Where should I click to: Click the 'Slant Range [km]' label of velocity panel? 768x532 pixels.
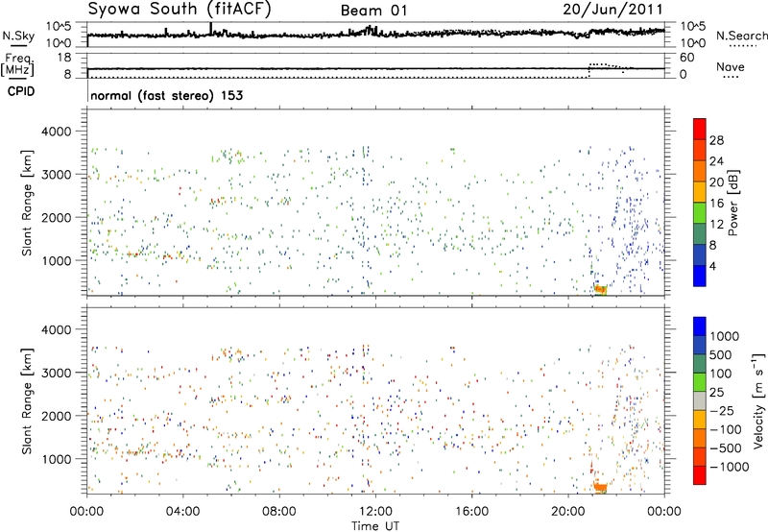27,400
